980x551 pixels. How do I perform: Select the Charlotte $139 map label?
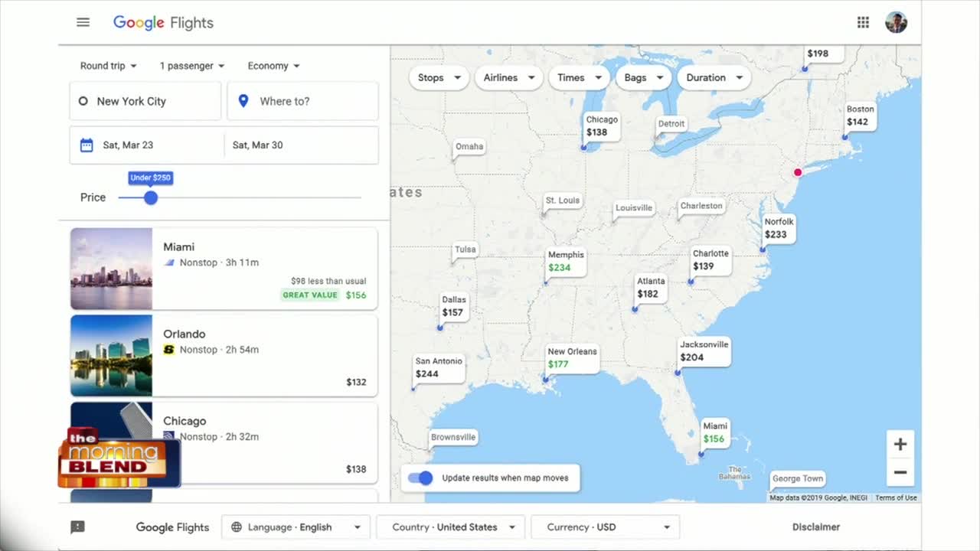pos(710,260)
